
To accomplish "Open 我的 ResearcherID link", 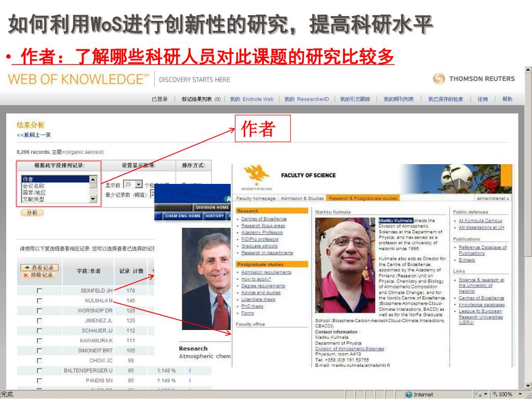I will pyautogui.click(x=307, y=99).
